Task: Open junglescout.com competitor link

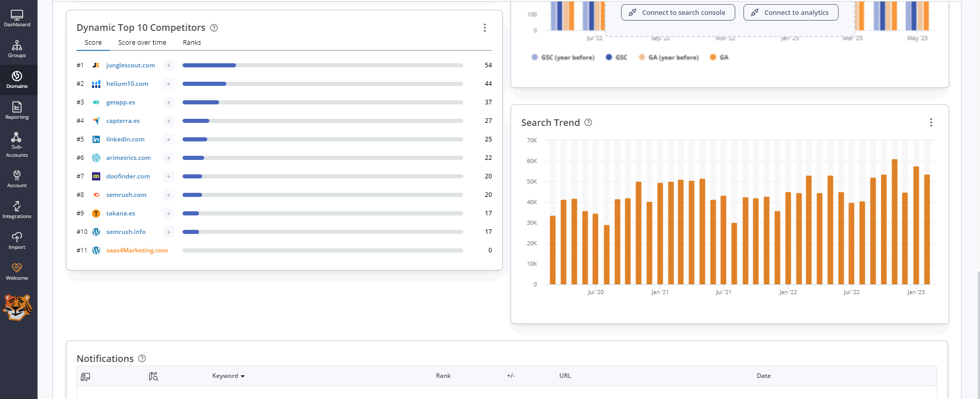Action: 131,65
